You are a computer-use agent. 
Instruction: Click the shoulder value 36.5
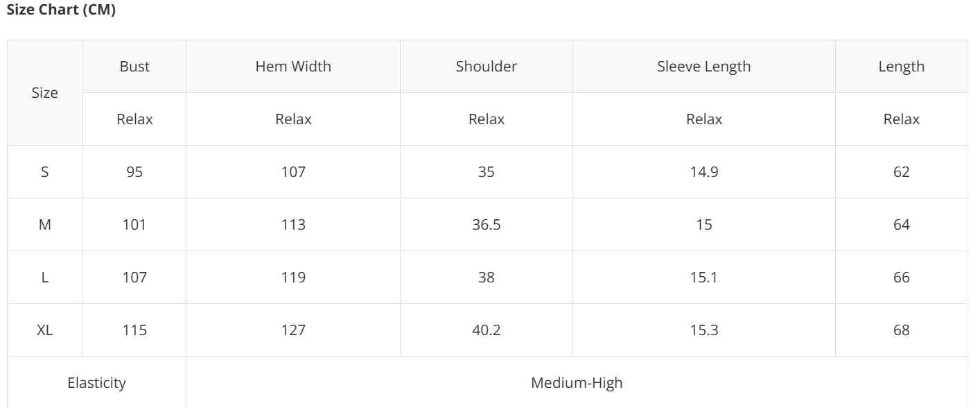click(x=487, y=225)
